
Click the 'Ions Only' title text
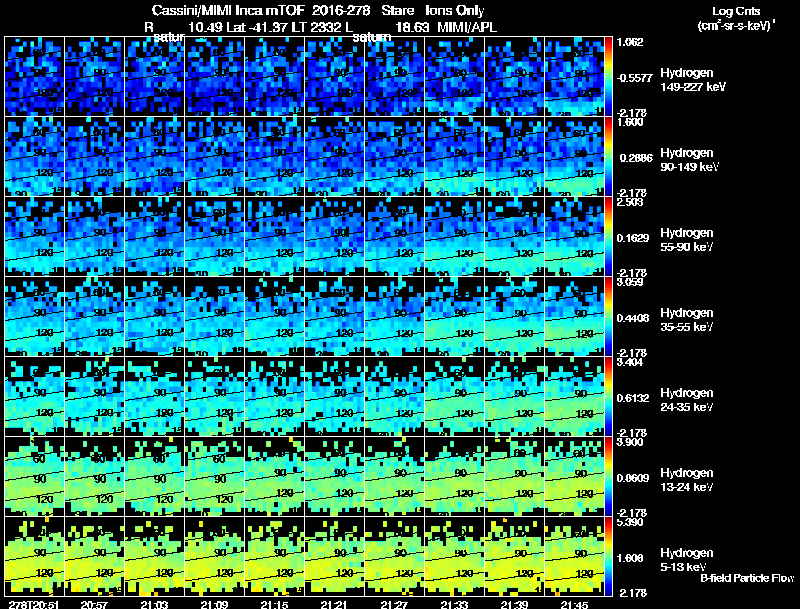(454, 10)
